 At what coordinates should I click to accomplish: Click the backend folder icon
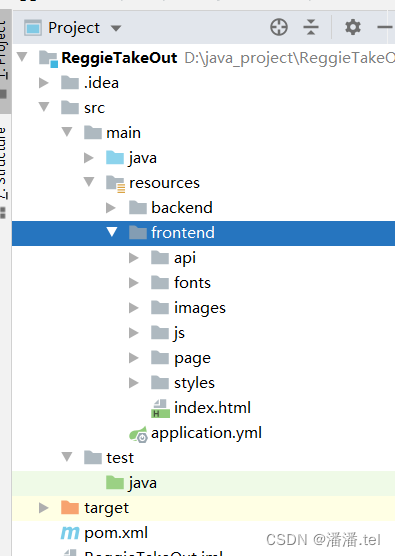pos(138,208)
